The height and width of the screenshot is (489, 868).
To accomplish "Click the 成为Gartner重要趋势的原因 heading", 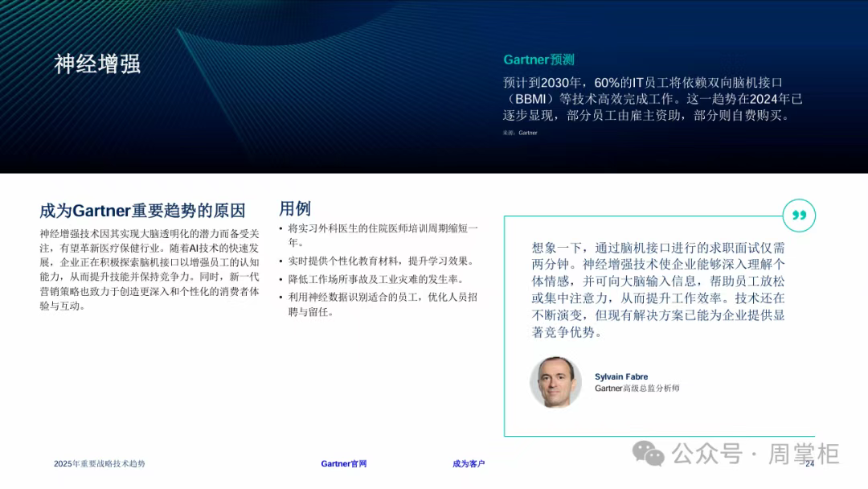I will point(142,211).
